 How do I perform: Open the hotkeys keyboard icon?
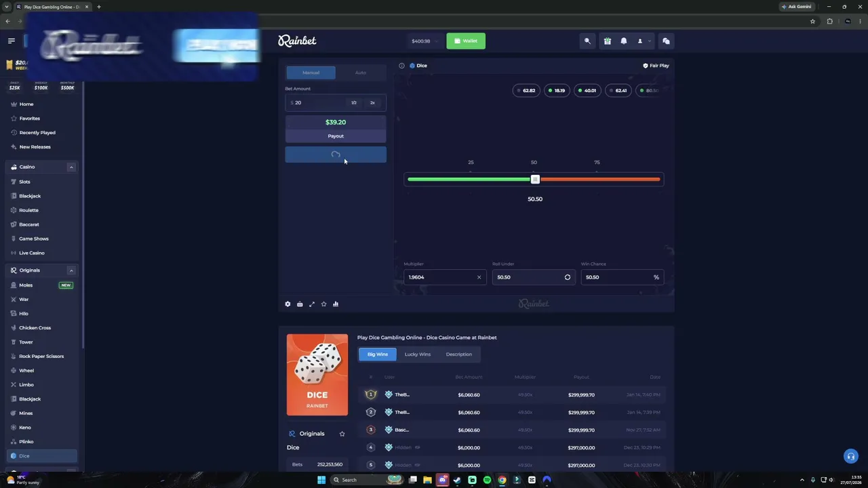click(300, 304)
